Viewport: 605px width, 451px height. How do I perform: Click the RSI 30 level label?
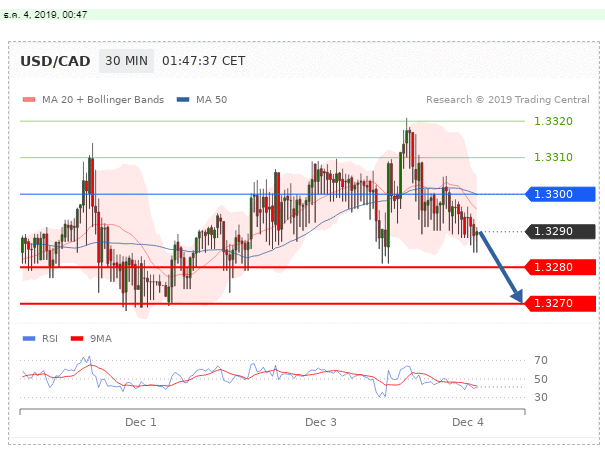coord(541,397)
